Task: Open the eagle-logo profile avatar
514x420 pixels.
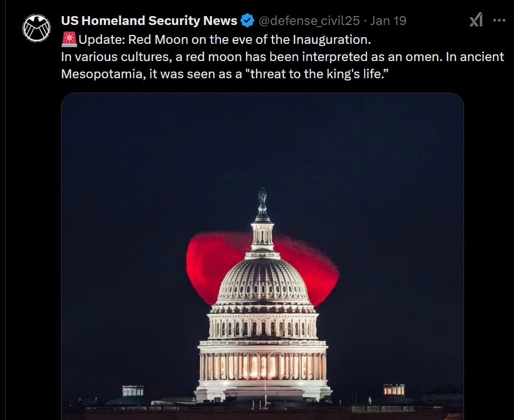Action: [x=37, y=28]
